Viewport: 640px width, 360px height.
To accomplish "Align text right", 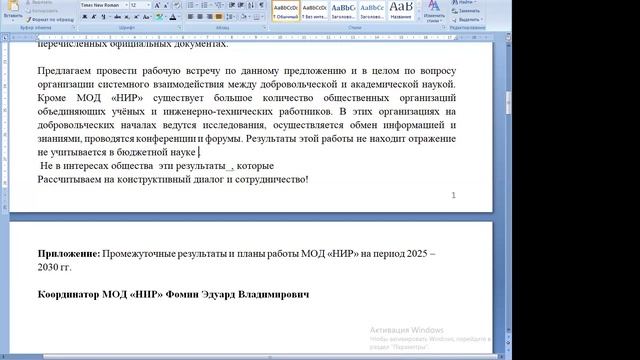I will coord(209,17).
